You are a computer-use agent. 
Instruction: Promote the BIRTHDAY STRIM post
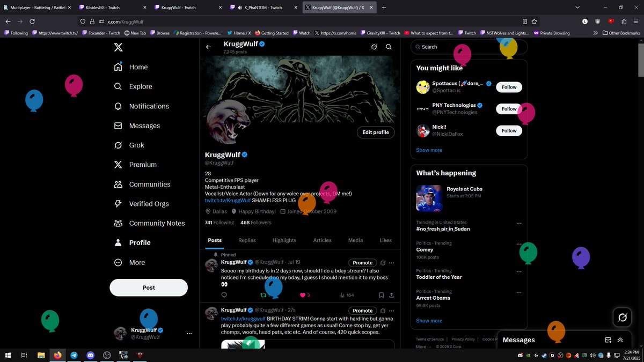coord(363,311)
